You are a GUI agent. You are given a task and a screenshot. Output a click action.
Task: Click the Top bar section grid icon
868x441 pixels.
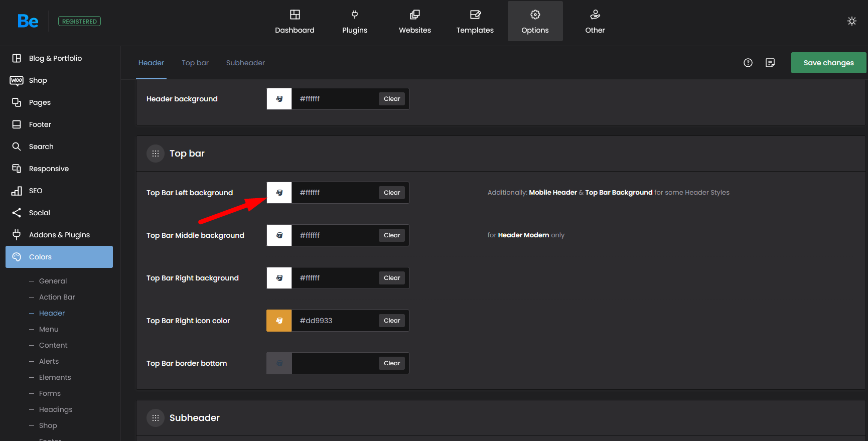coord(156,154)
